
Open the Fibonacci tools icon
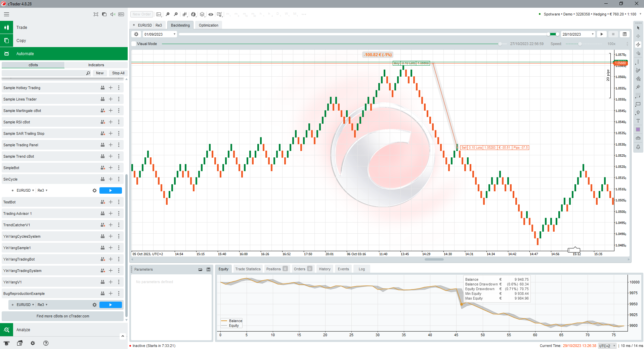(x=638, y=96)
